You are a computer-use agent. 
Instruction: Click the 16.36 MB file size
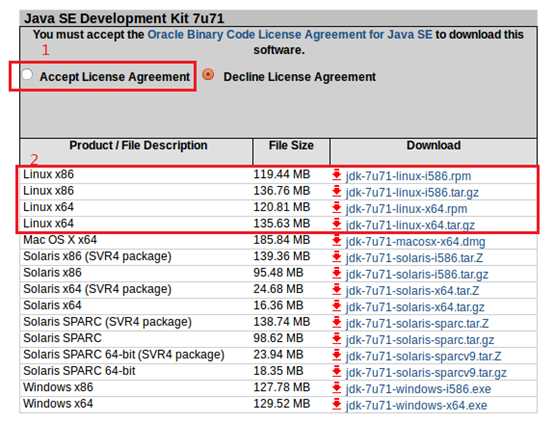point(278,305)
